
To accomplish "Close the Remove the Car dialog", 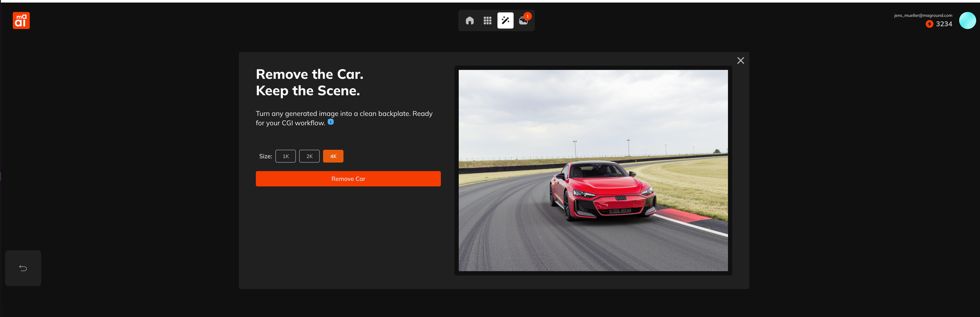I will tap(740, 60).
